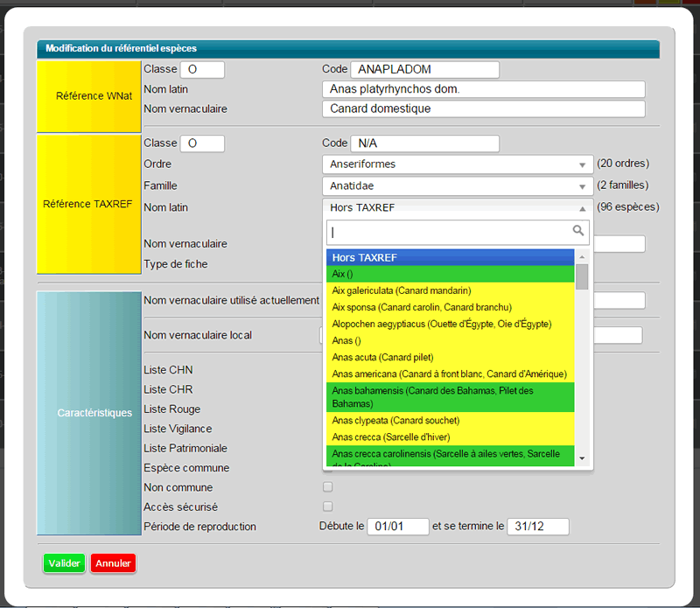Tick the Accès sécurisé checkbox
700x608 pixels.
click(327, 507)
